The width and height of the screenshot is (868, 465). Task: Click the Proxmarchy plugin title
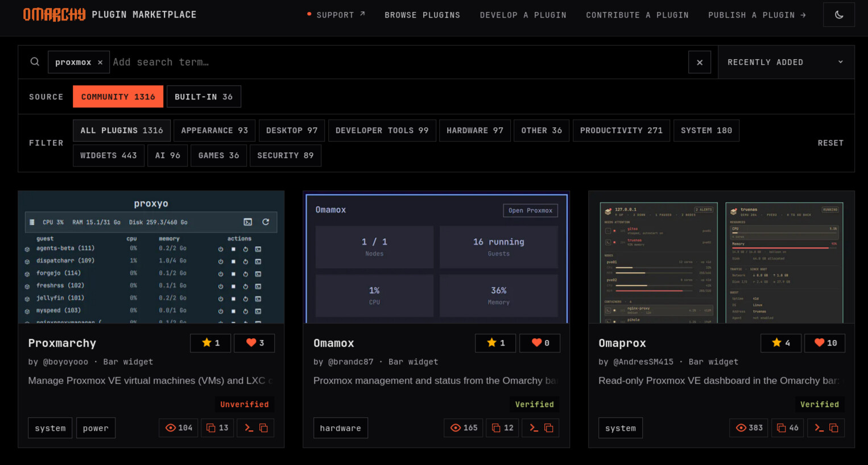62,343
